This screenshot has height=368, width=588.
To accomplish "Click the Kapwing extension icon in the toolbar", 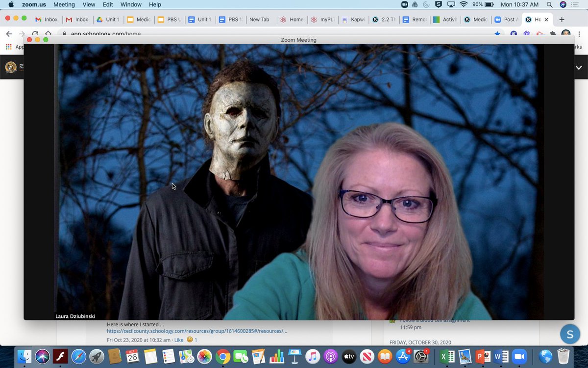I will pyautogui.click(x=513, y=33).
